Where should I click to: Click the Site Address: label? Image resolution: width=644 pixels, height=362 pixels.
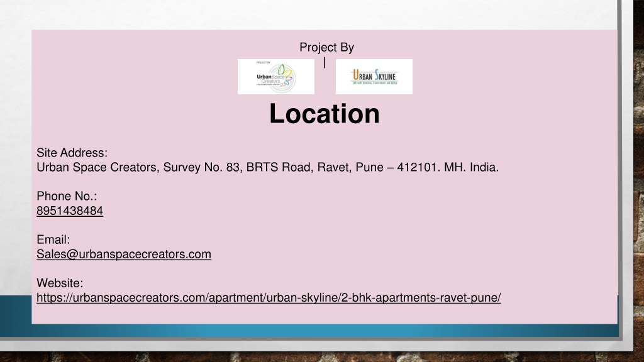[72, 153]
